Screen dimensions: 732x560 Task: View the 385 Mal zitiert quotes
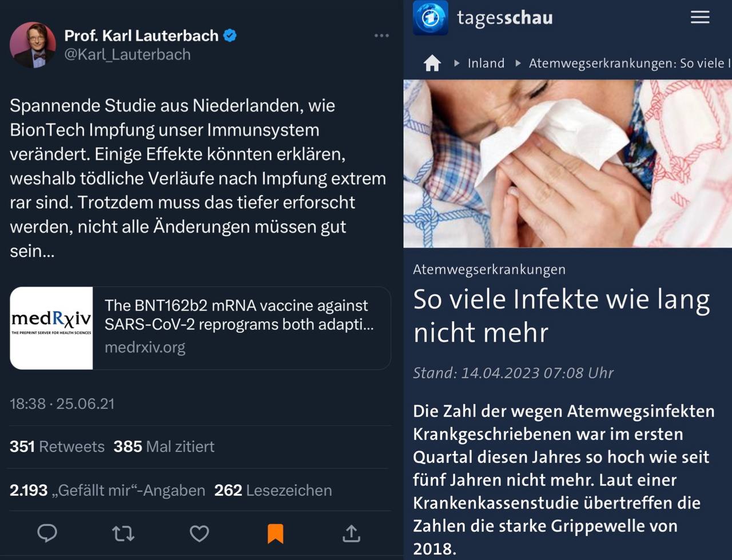(x=164, y=446)
